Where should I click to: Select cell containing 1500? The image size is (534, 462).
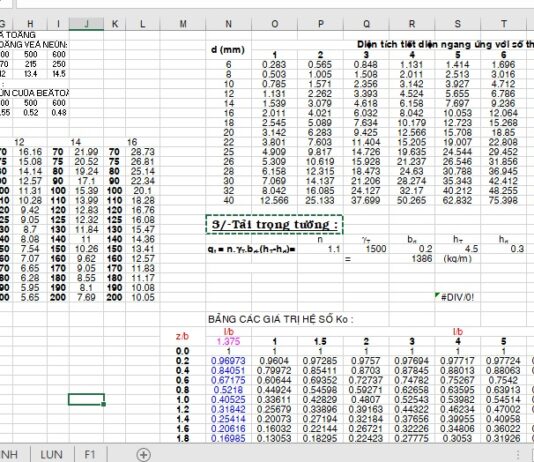tap(376, 249)
